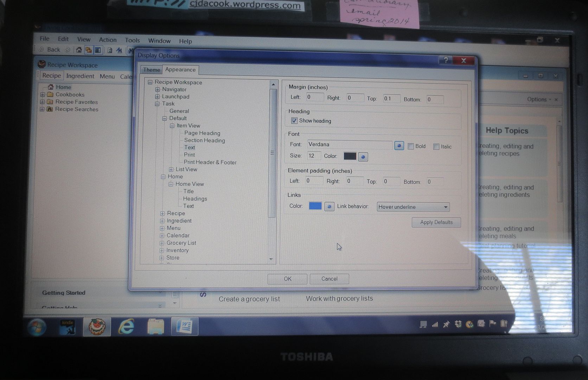Go back using the Back arrow icon

(x=41, y=49)
